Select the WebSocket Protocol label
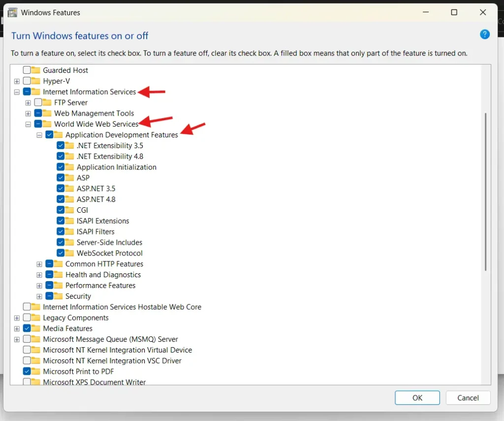 tap(110, 253)
